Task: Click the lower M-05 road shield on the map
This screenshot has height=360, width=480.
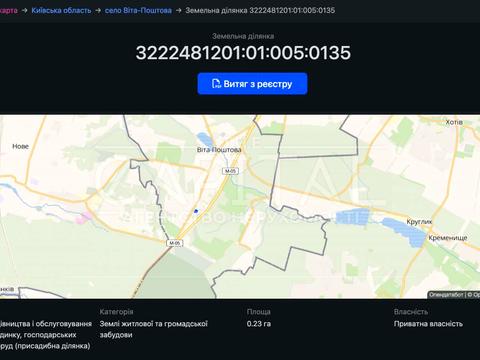Action: point(175,243)
